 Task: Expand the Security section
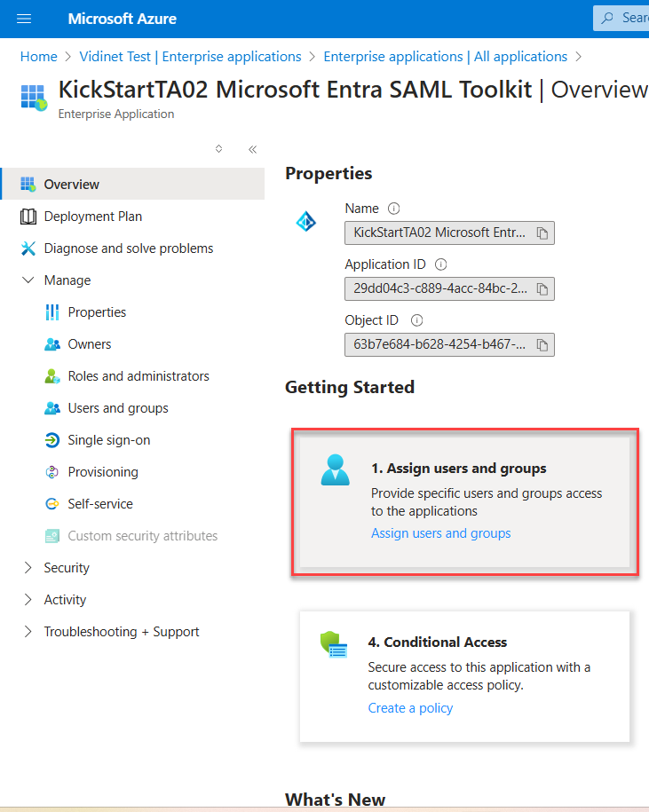(x=28, y=568)
